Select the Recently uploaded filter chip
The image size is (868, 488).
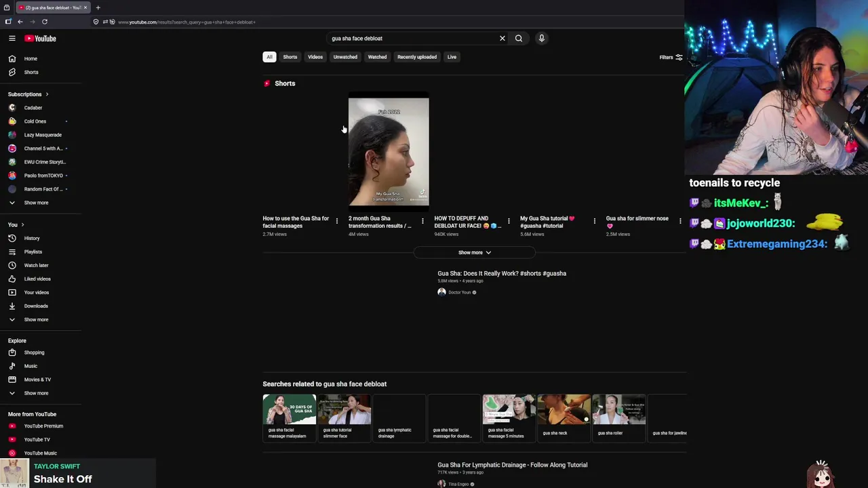coord(417,57)
